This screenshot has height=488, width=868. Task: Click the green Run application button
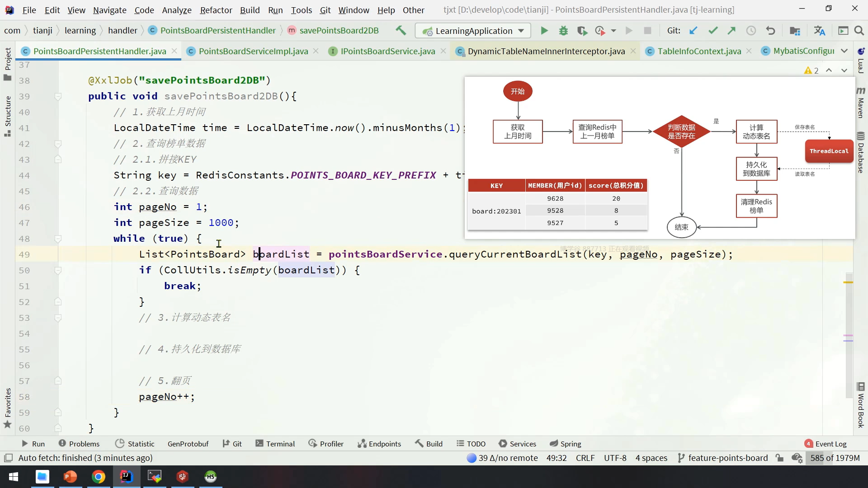(x=544, y=31)
